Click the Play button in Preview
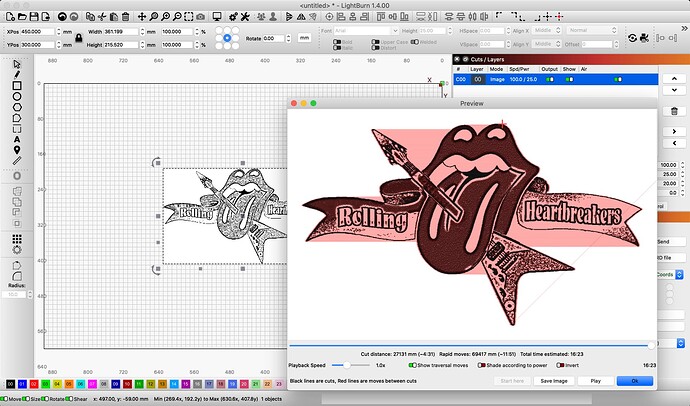This screenshot has height=406, width=690. tap(595, 381)
